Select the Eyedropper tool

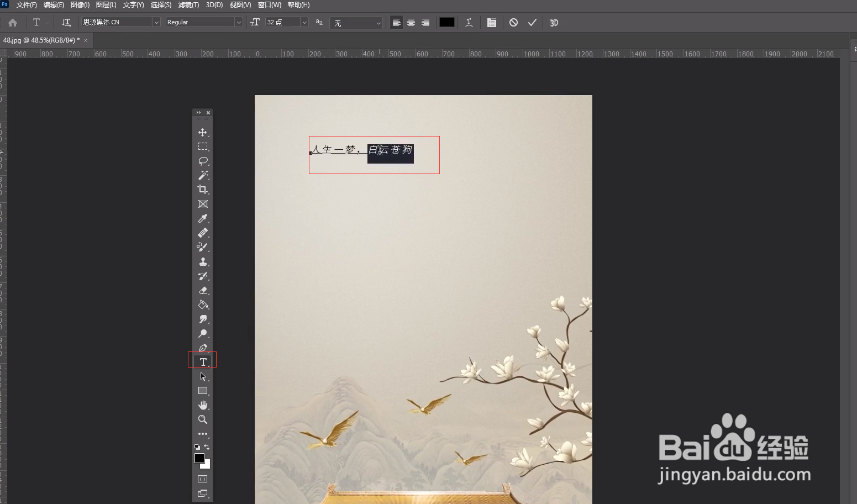[203, 218]
